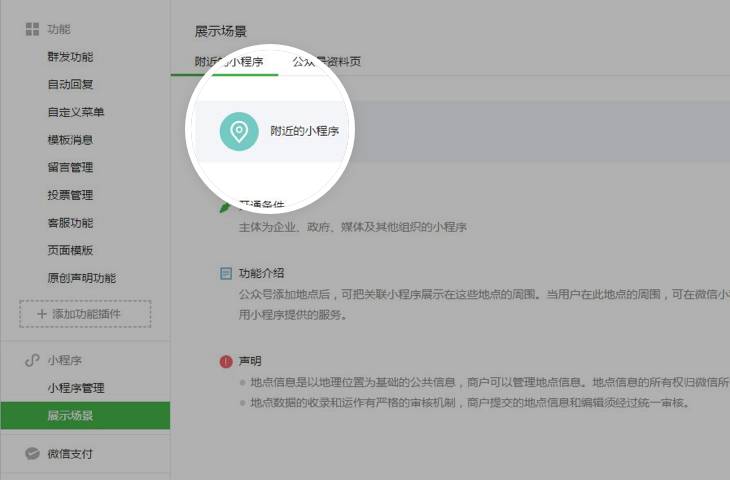Click the 微信支付 checkmark icon
The width and height of the screenshot is (730, 480).
click(32, 454)
